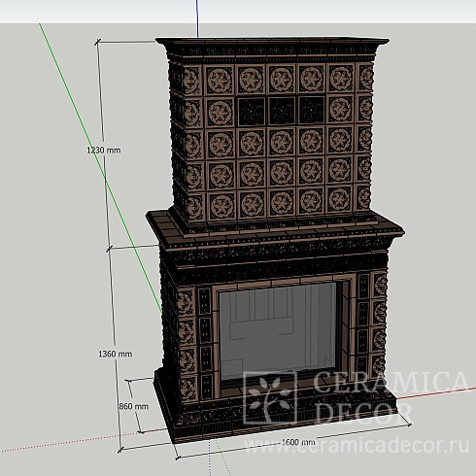The image size is (476, 476).
Task: Select the middle black tile in upper section
Action: click(x=282, y=111)
